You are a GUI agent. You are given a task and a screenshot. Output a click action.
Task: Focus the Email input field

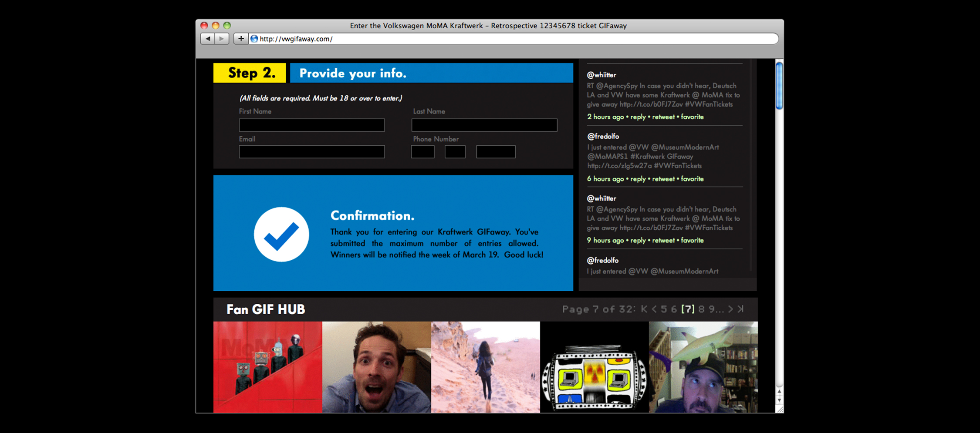click(x=312, y=151)
